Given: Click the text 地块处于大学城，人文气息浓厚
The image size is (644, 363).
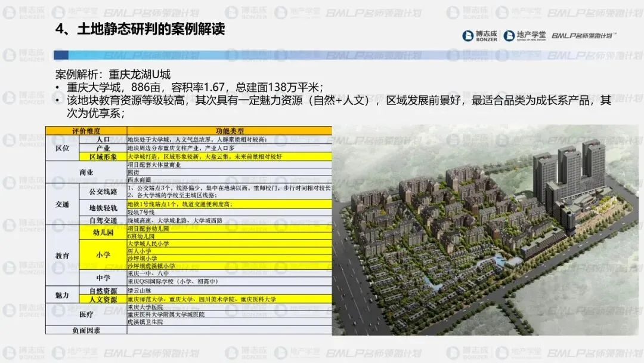Looking at the screenshot, I should 197,139.
